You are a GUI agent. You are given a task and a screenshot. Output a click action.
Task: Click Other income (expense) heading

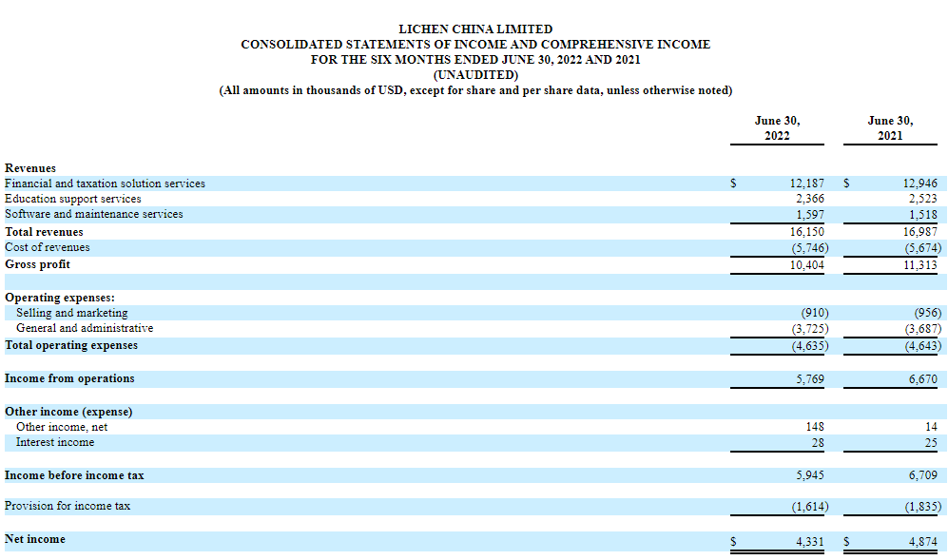[68, 412]
